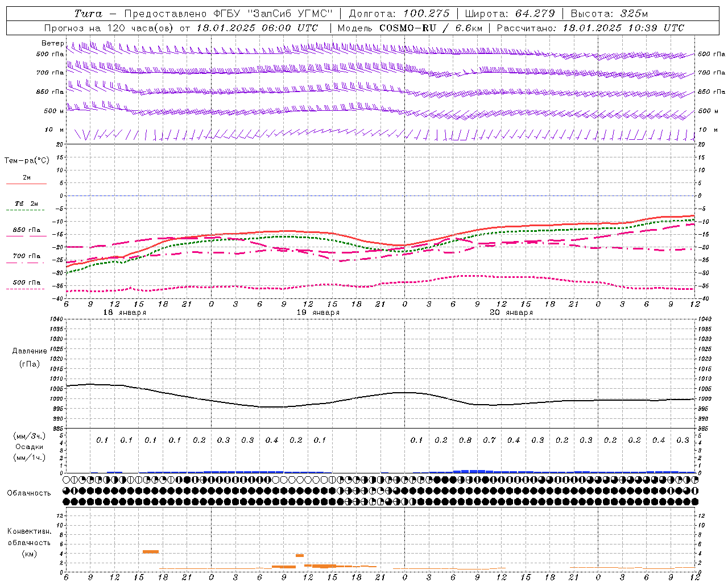Click the station name "Tura" in the header
Screen dimensions: 728x582
click(x=88, y=14)
